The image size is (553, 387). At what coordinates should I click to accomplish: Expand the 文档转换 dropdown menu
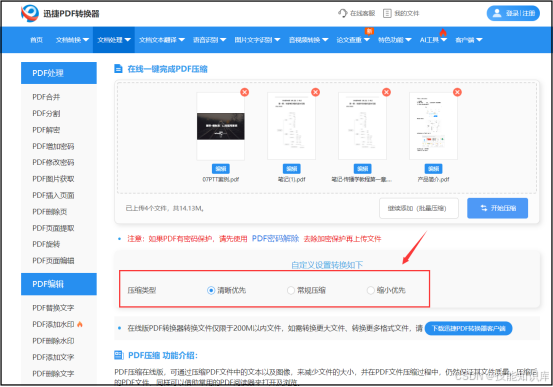[72, 40]
